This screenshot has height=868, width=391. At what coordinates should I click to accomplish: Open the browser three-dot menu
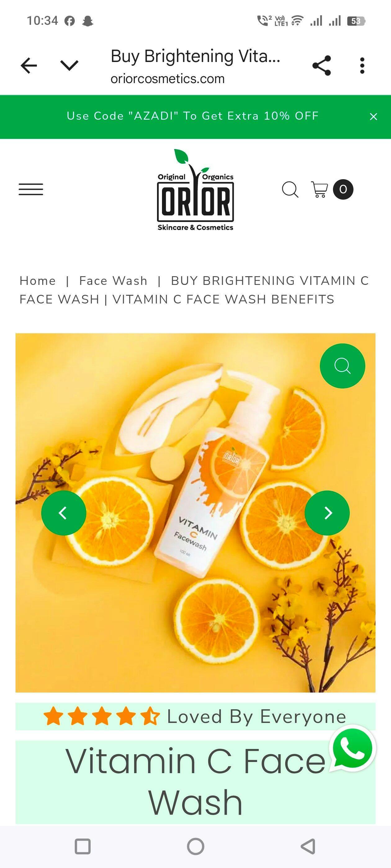pos(362,66)
